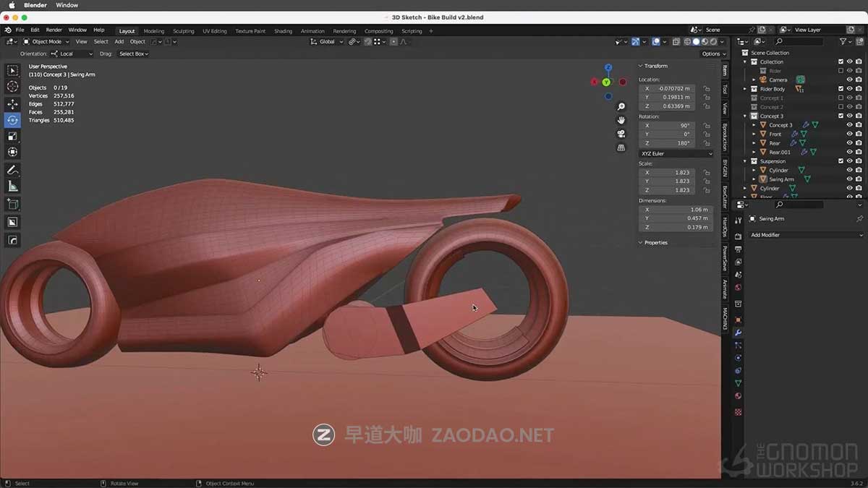Open the XYZ Euler rotation order dropdown

click(x=675, y=153)
